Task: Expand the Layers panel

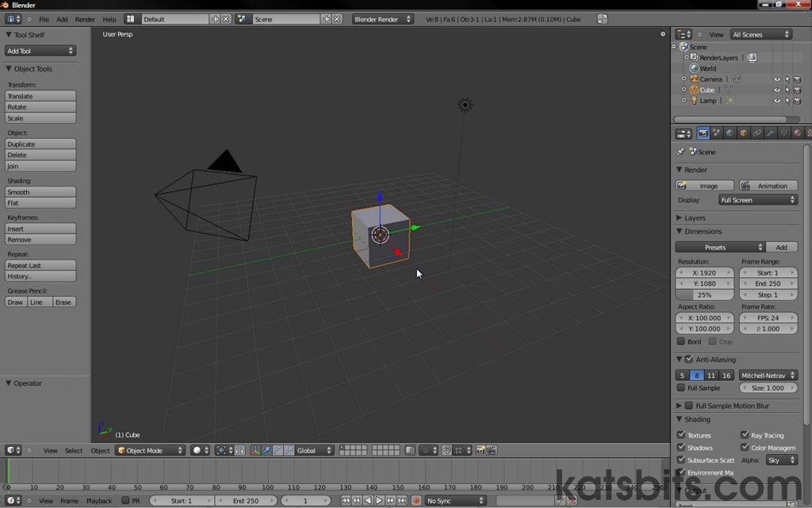Action: click(x=695, y=217)
